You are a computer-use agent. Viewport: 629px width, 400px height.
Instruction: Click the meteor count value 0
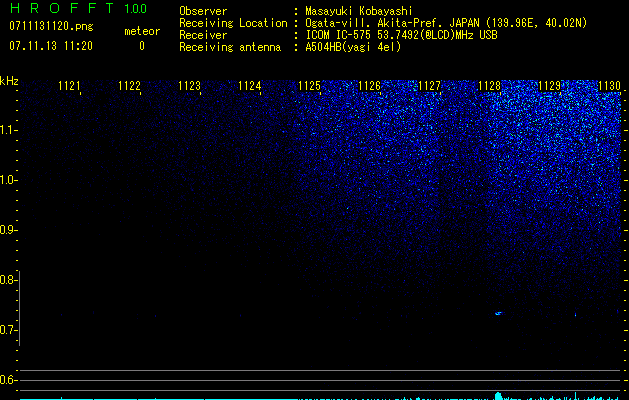click(x=142, y=46)
